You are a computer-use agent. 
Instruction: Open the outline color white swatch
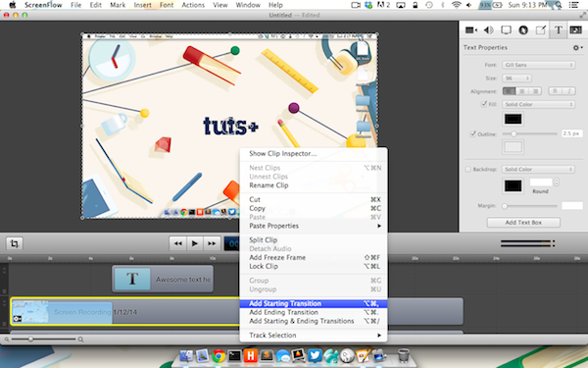click(513, 147)
